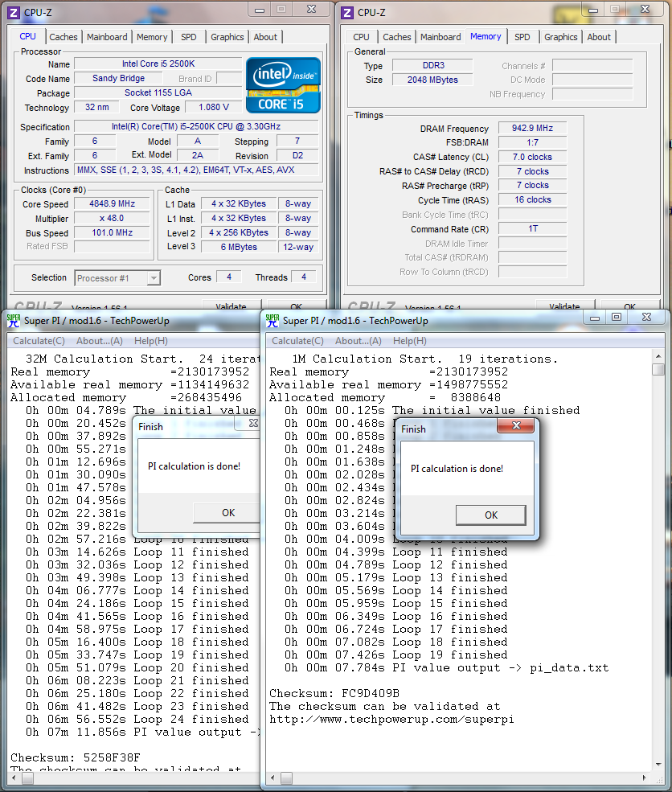The image size is (672, 792).
Task: Click the memory Type value "DDR3"
Action: tap(433, 65)
